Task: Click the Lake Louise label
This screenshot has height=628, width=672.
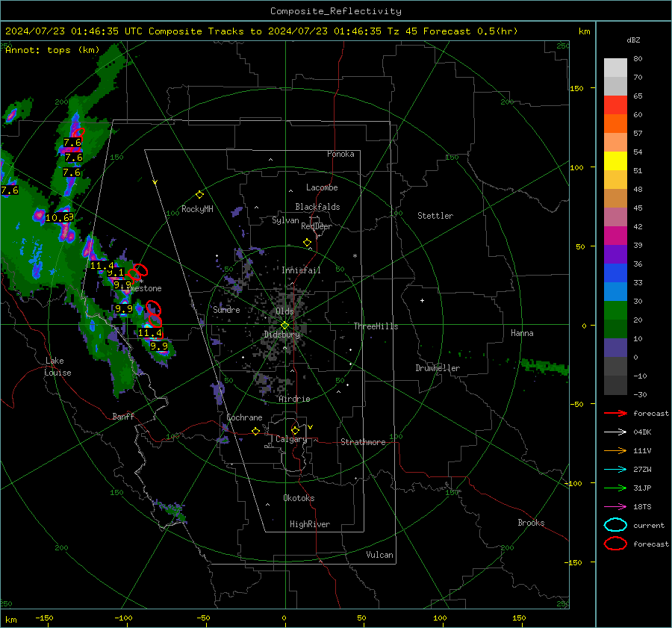Action: (57, 367)
